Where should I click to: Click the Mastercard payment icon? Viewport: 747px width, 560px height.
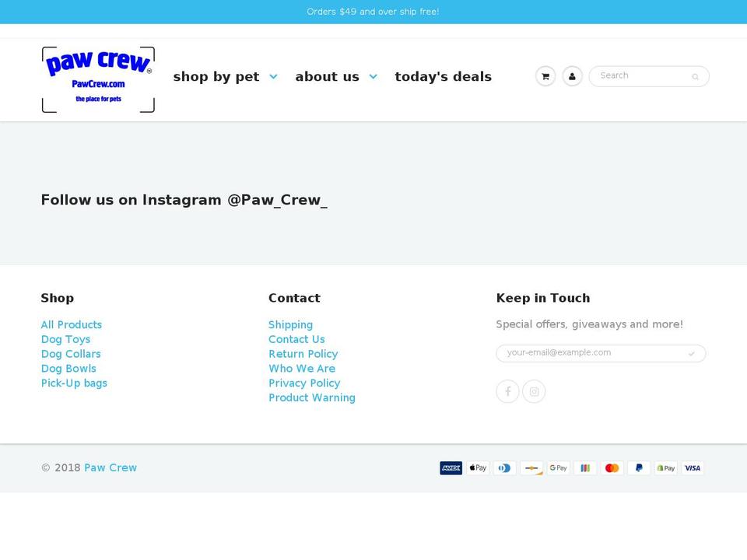(x=612, y=468)
